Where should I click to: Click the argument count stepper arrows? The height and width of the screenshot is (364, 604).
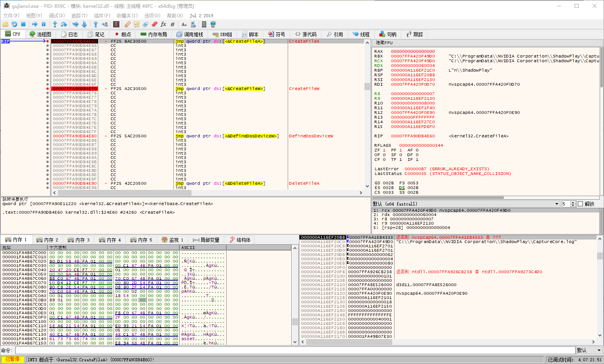click(573, 204)
